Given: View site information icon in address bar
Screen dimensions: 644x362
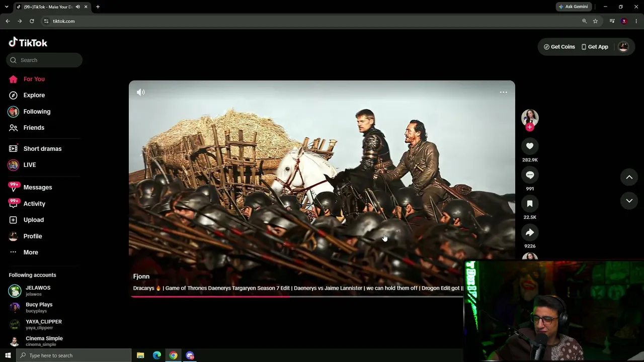Looking at the screenshot, I should [x=46, y=21].
